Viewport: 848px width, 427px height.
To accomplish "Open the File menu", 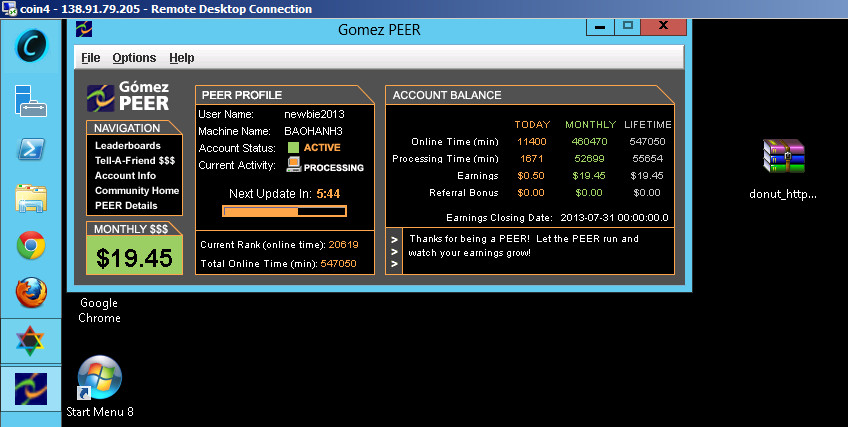I will pyautogui.click(x=90, y=58).
